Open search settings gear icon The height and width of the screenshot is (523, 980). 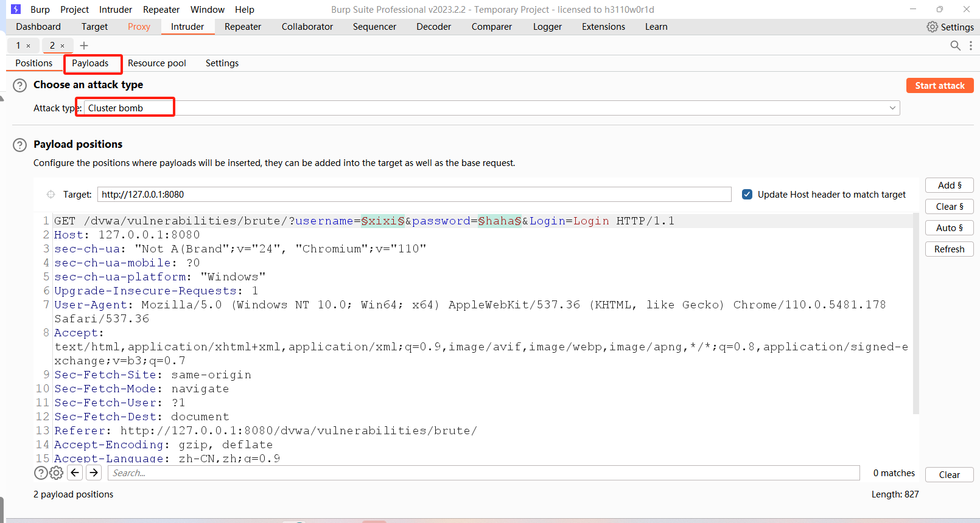coord(56,473)
